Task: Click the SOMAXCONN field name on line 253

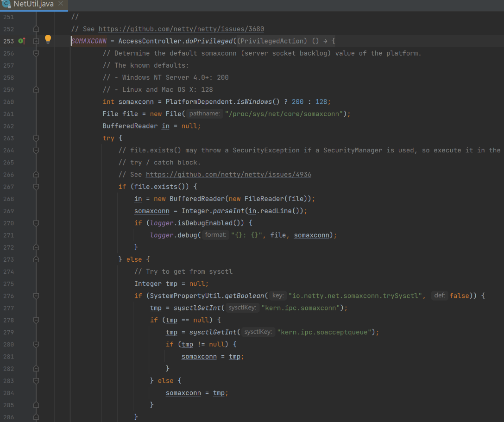Action: coord(89,41)
